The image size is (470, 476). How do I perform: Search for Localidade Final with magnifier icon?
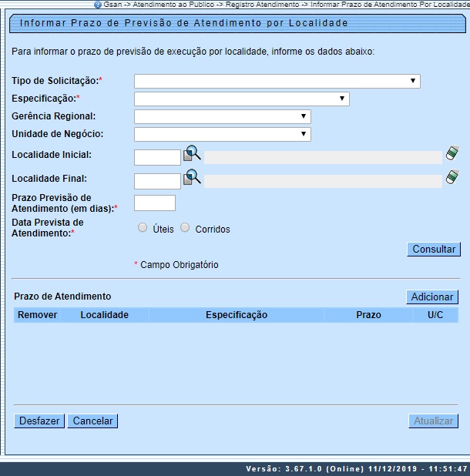(x=192, y=177)
